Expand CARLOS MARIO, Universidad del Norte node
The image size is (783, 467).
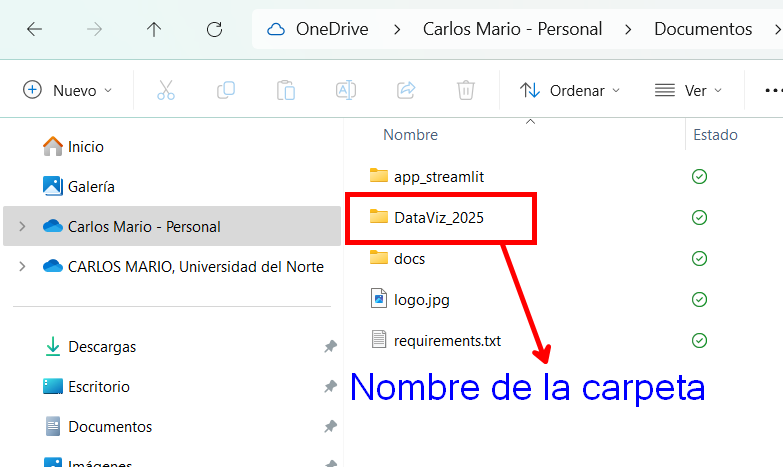pos(22,266)
